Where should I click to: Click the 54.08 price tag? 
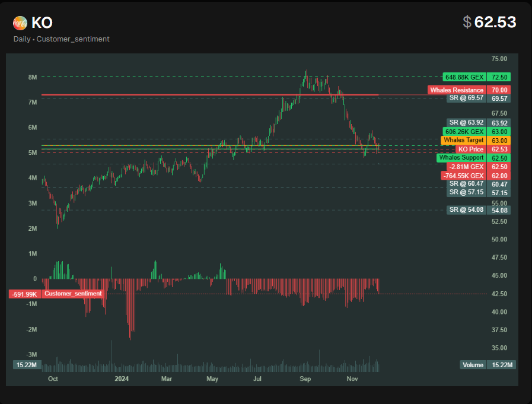[499, 210]
